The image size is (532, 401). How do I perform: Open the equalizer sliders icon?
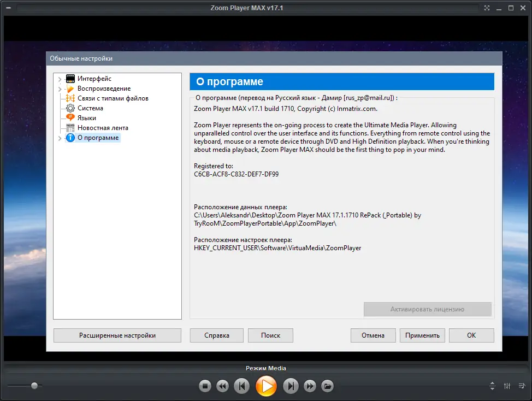[507, 386]
